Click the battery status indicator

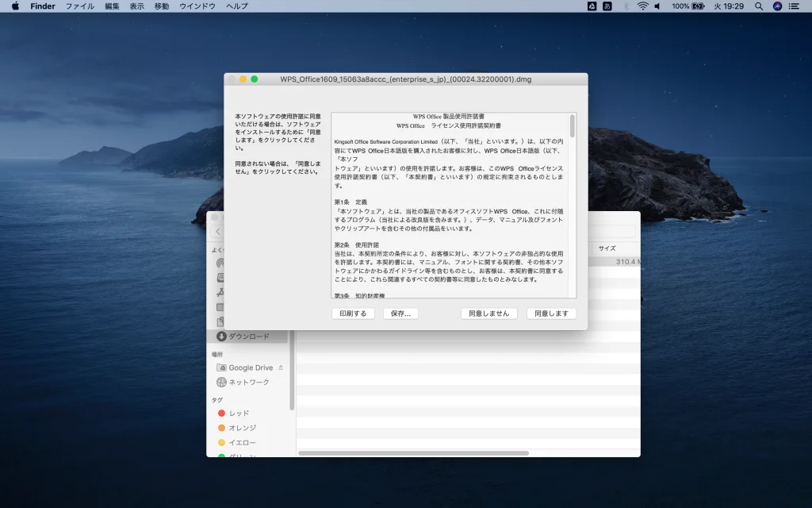tap(688, 6)
